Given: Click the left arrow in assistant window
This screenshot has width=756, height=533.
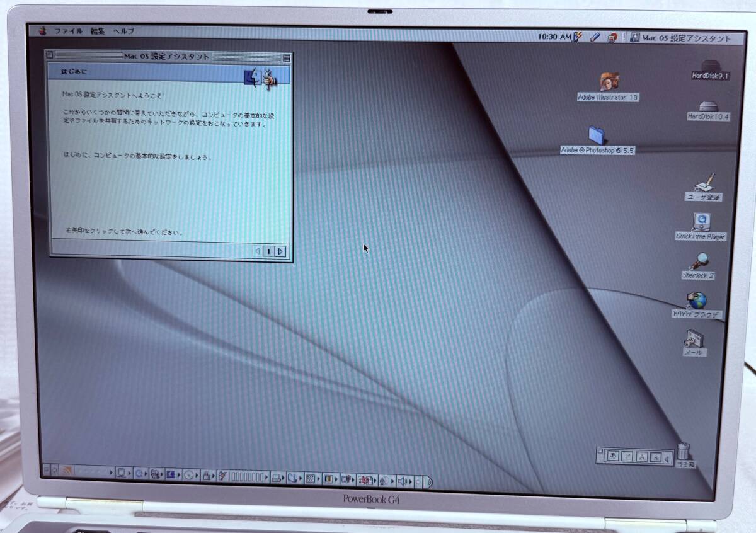Looking at the screenshot, I should coord(256,251).
